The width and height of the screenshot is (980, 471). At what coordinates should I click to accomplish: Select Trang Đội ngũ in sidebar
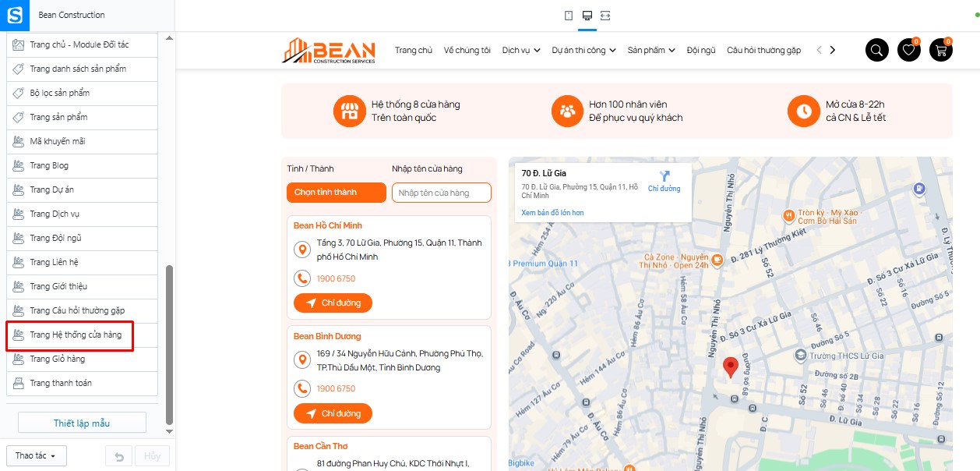[x=82, y=238]
